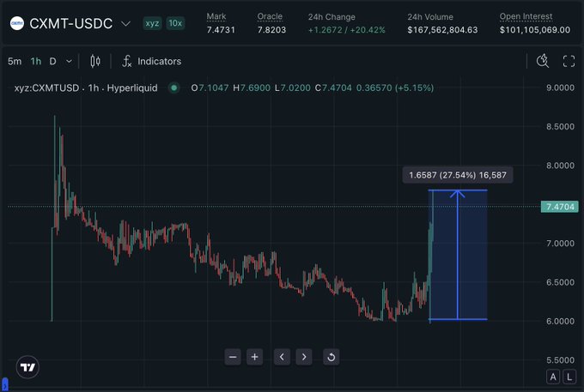
Task: Click the 8.0000 price axis label
Action: (560, 166)
